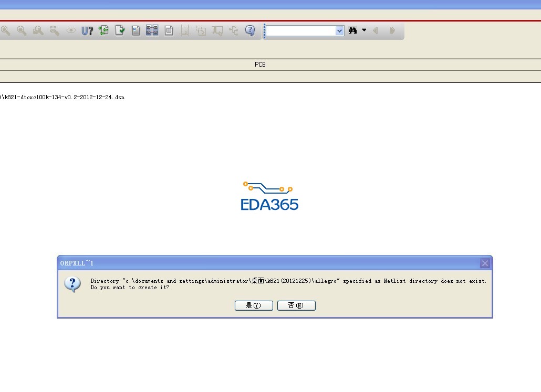This screenshot has height=392, width=541.
Task: Close the ORPXLL~1 dialog
Action: (485, 263)
